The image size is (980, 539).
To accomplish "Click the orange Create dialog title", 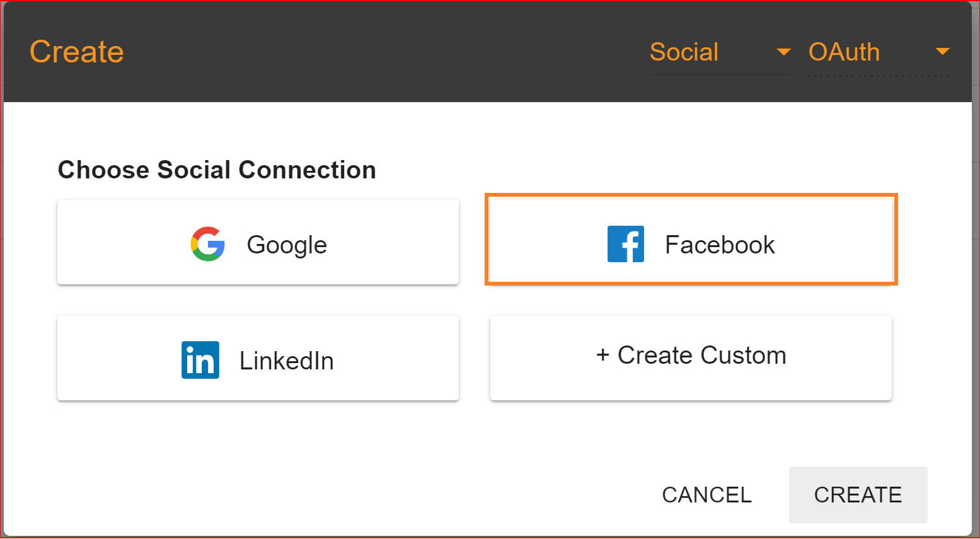I will (x=77, y=52).
